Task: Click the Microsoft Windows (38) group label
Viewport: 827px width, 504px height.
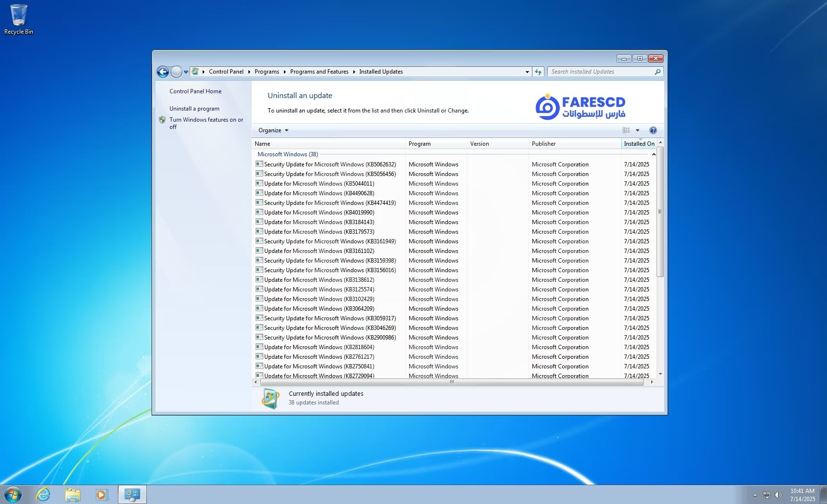Action: pos(287,154)
